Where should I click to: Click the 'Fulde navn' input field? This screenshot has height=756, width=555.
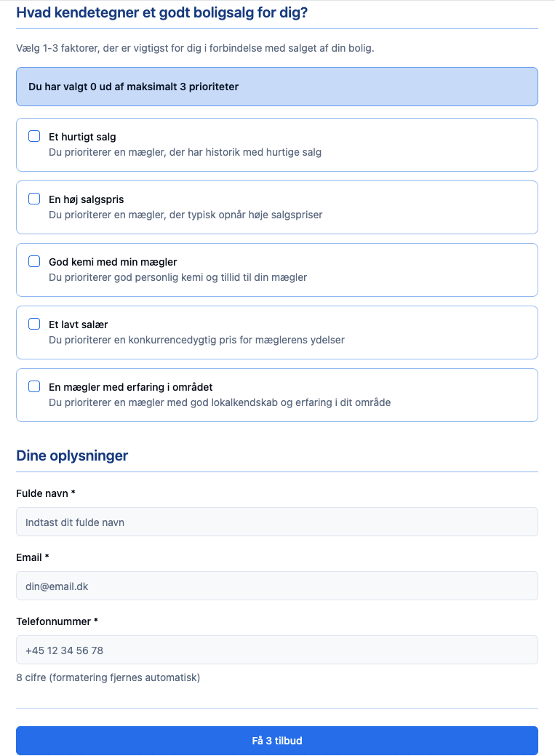point(276,522)
